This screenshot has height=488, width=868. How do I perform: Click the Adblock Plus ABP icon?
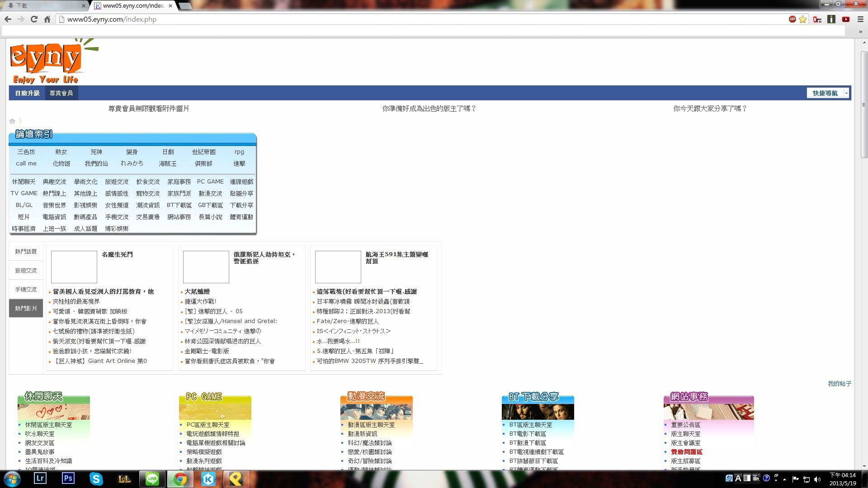792,19
